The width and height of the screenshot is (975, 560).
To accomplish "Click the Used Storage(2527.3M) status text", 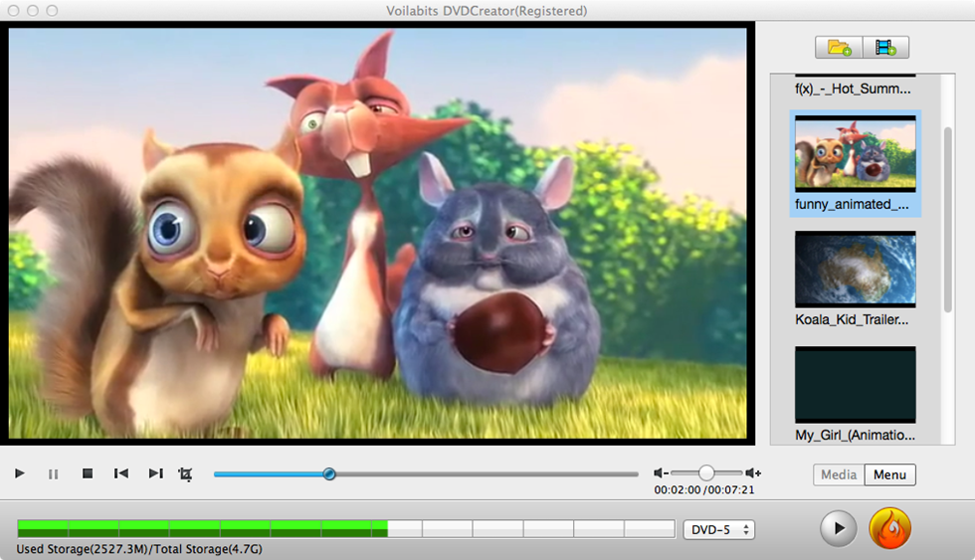I will [139, 549].
